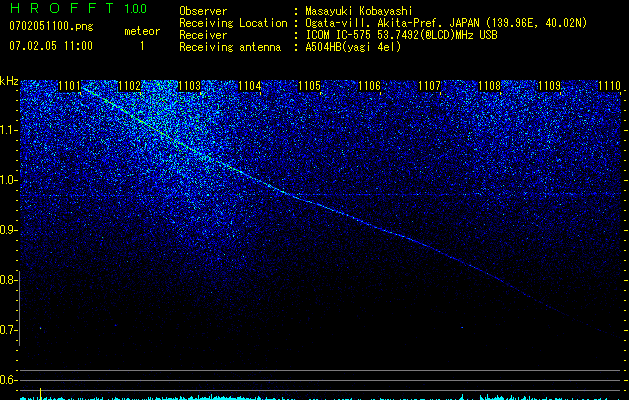Click time marker 1108
This screenshot has width=629, height=400.
(x=489, y=85)
